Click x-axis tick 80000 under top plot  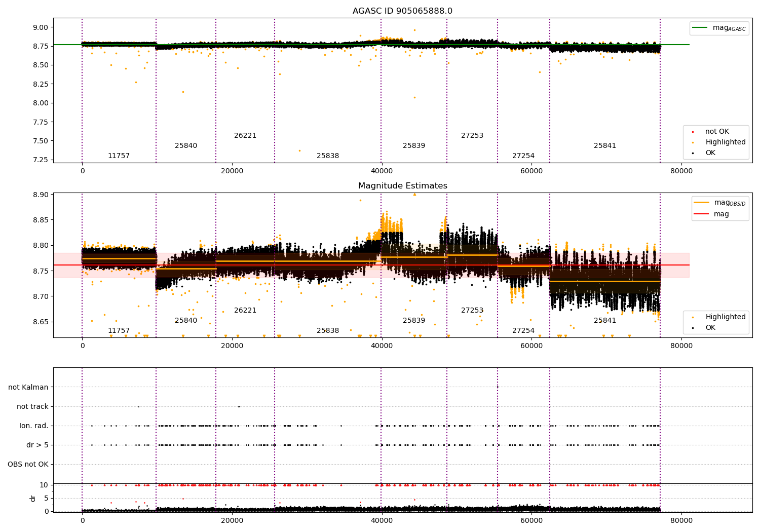point(681,171)
